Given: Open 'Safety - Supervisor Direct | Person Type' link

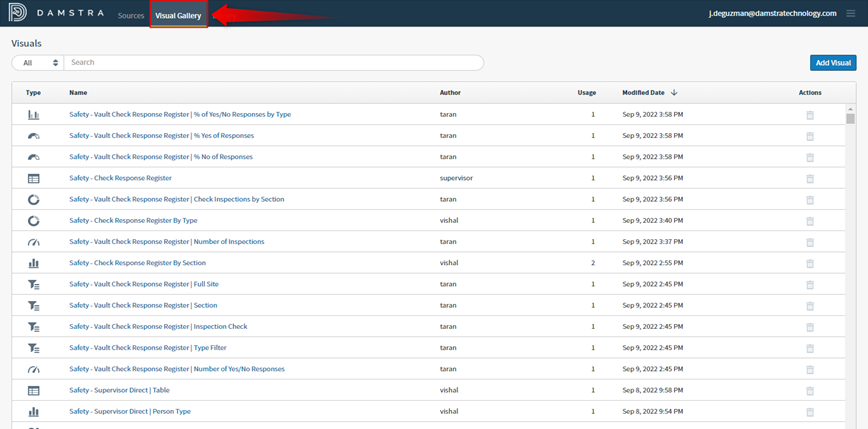Looking at the screenshot, I should [x=130, y=411].
